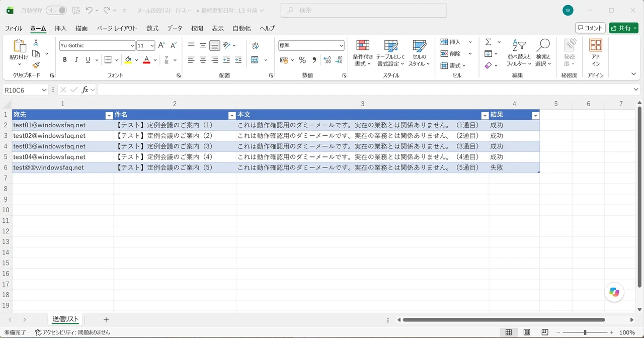Viewport: 644px width, 338px height.
Task: Increase indent icon
Action: click(x=238, y=60)
